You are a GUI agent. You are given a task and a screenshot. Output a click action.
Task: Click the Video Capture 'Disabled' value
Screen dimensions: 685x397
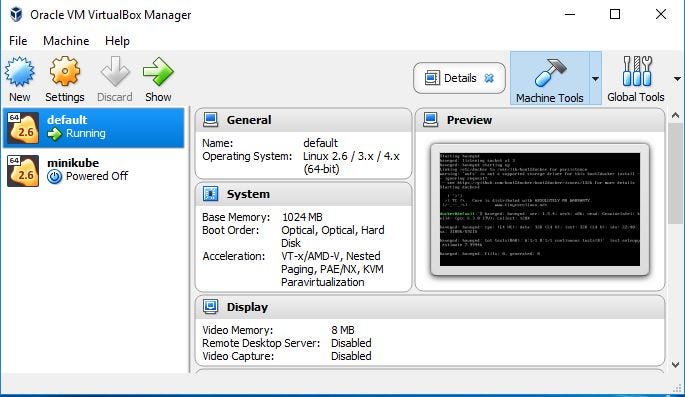tap(351, 356)
